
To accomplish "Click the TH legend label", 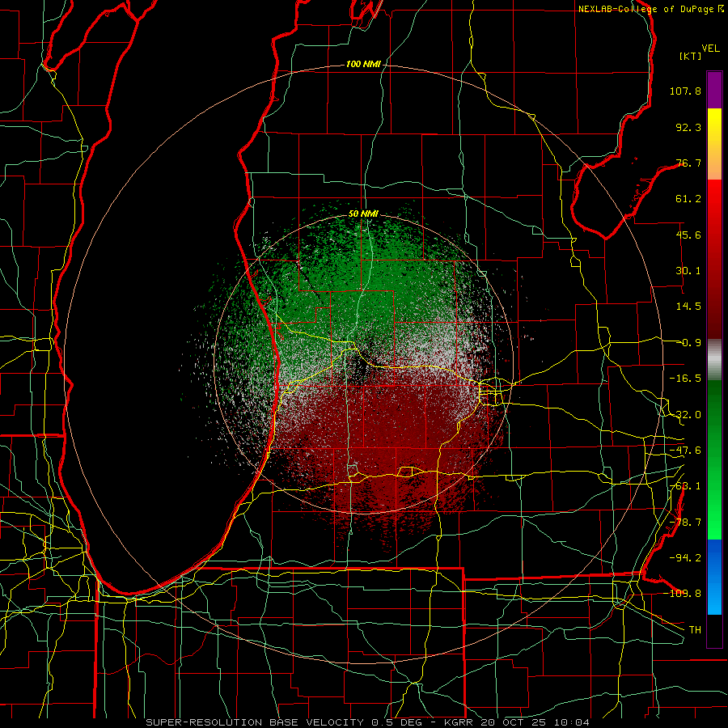I will (695, 630).
